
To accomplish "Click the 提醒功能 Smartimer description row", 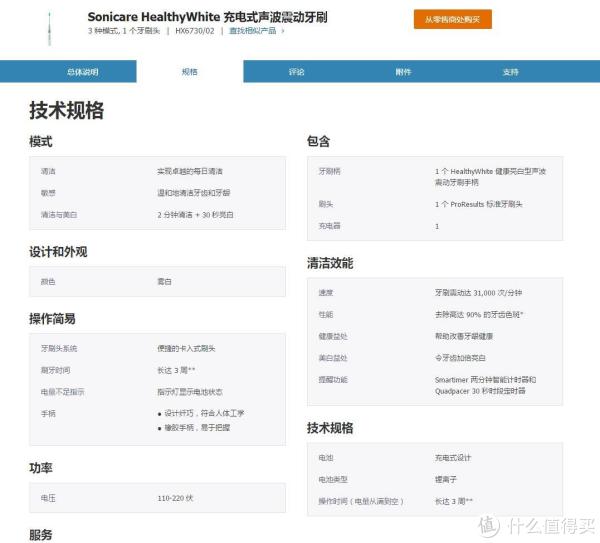I will coord(435,385).
